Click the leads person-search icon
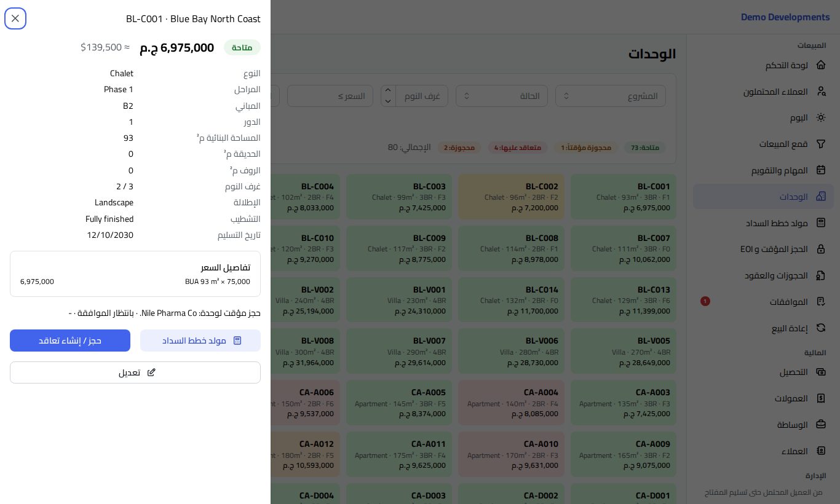This screenshot has height=504, width=840. pyautogui.click(x=821, y=92)
